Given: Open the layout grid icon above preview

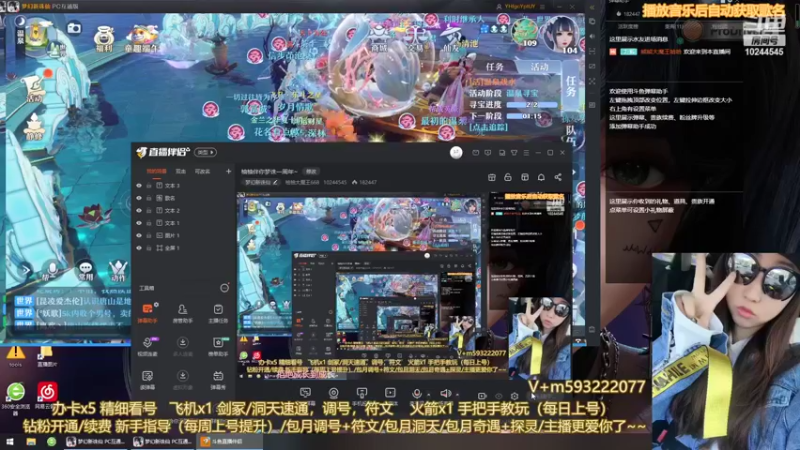Looking at the screenshot, I should (x=524, y=177).
